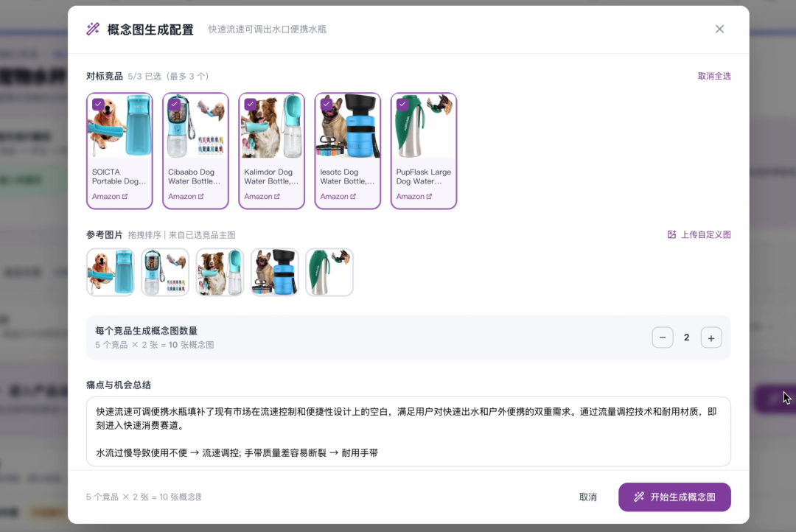
Task: Select third reference thumbnail with border collie
Action: click(220, 272)
